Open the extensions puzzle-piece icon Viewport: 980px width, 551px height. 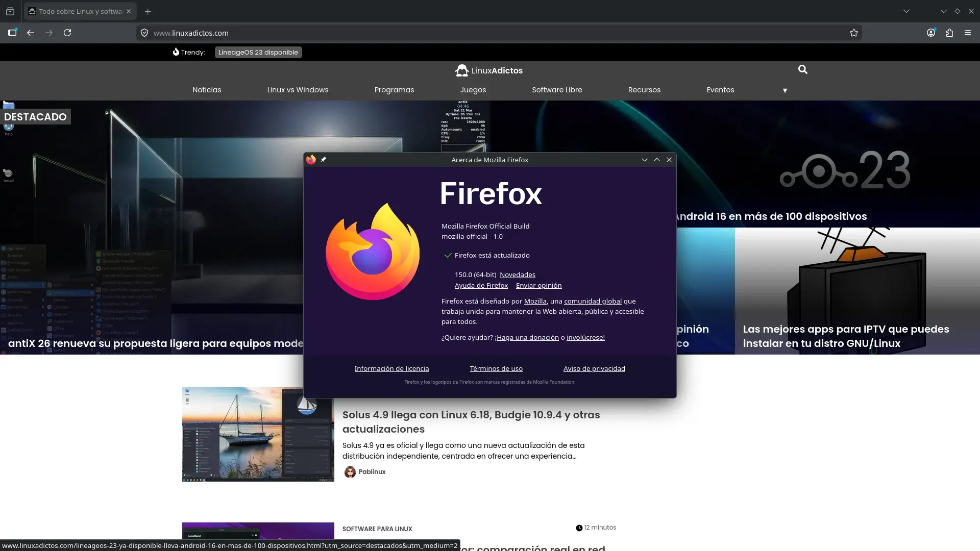949,33
